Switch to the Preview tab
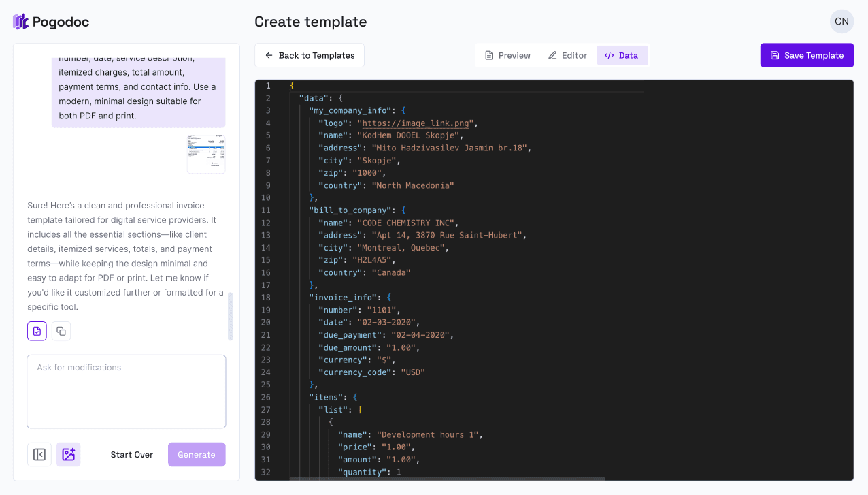The width and height of the screenshot is (868, 495). coord(507,55)
